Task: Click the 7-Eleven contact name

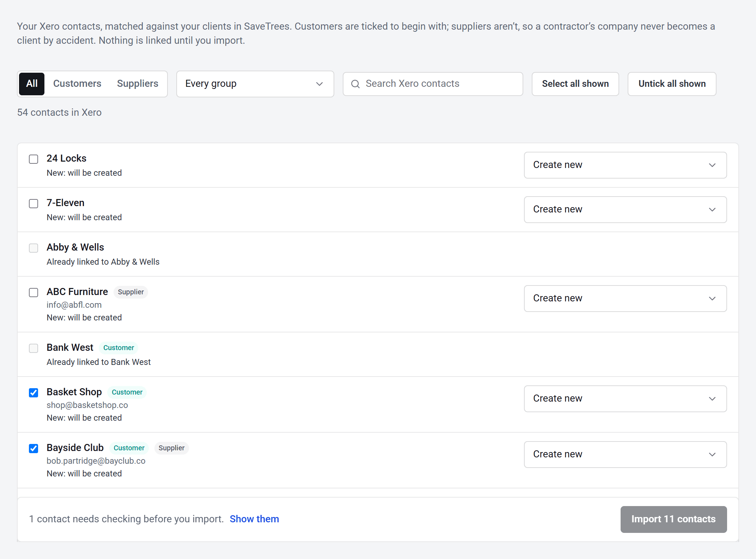Action: coord(65,203)
